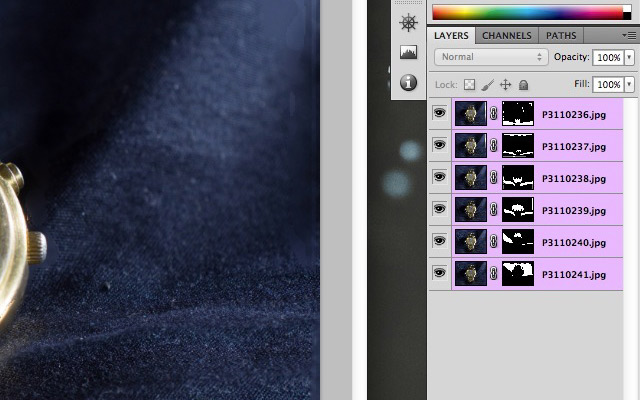The image size is (640, 400).
Task: Enable lock image pixels brush icon
Action: coord(487,84)
